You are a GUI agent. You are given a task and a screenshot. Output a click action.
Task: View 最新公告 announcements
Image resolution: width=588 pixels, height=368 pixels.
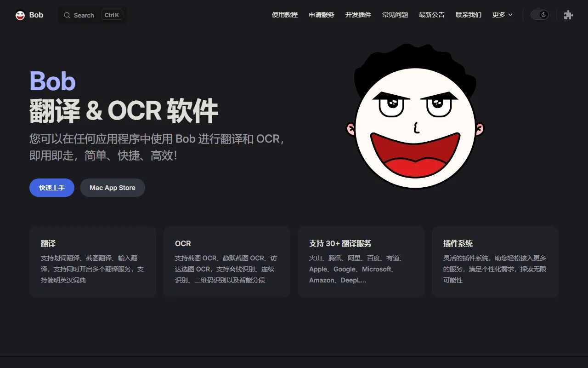click(x=431, y=15)
